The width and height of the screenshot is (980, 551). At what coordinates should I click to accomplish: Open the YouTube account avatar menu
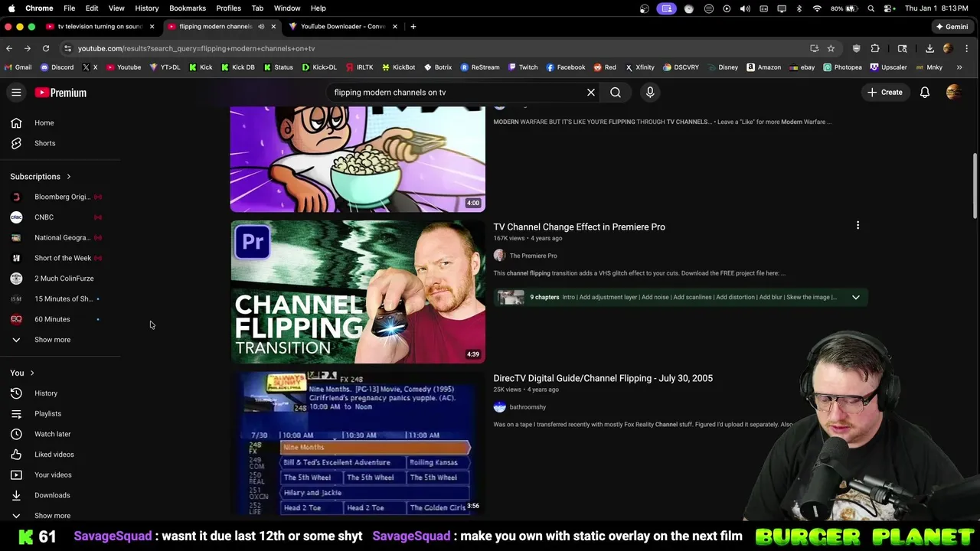click(954, 93)
